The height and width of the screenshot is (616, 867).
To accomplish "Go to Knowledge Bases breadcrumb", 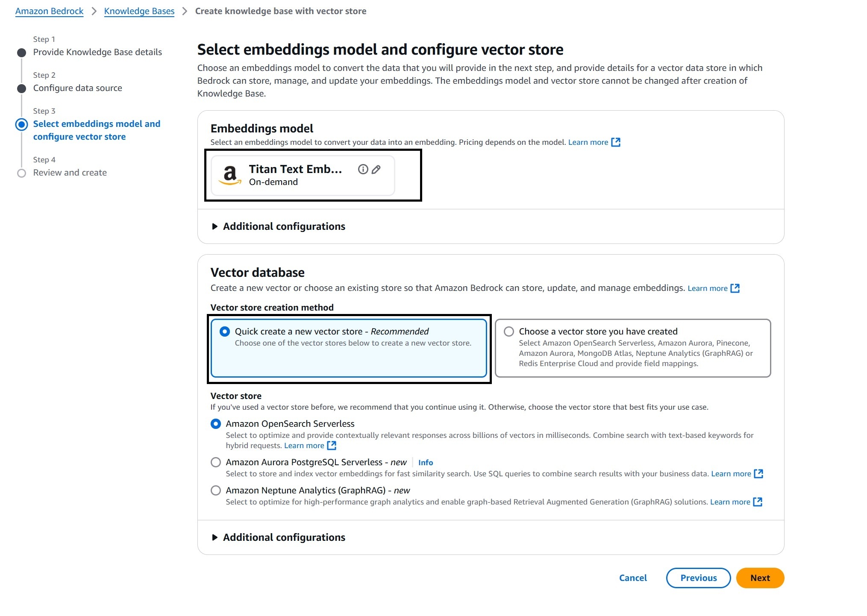I will click(139, 11).
